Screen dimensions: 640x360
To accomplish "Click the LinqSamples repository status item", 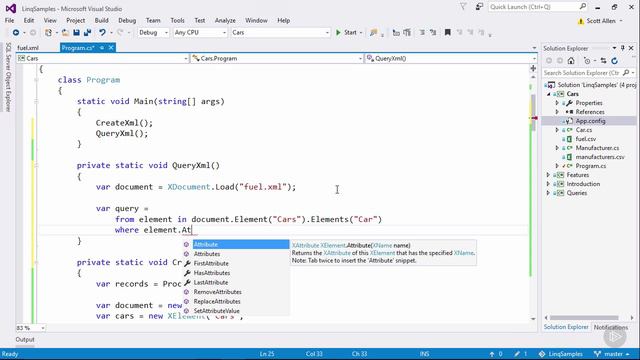I will click(x=561, y=354).
